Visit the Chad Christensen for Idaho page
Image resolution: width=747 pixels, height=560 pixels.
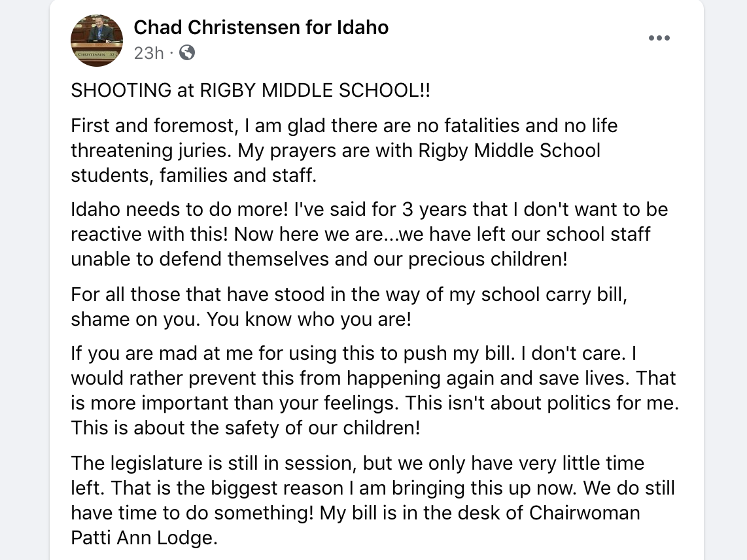(261, 27)
